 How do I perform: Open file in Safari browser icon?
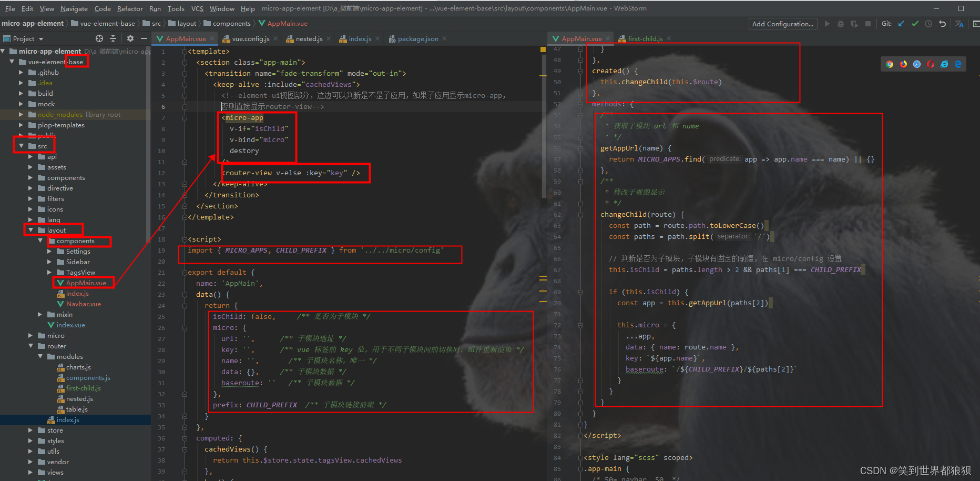(917, 64)
